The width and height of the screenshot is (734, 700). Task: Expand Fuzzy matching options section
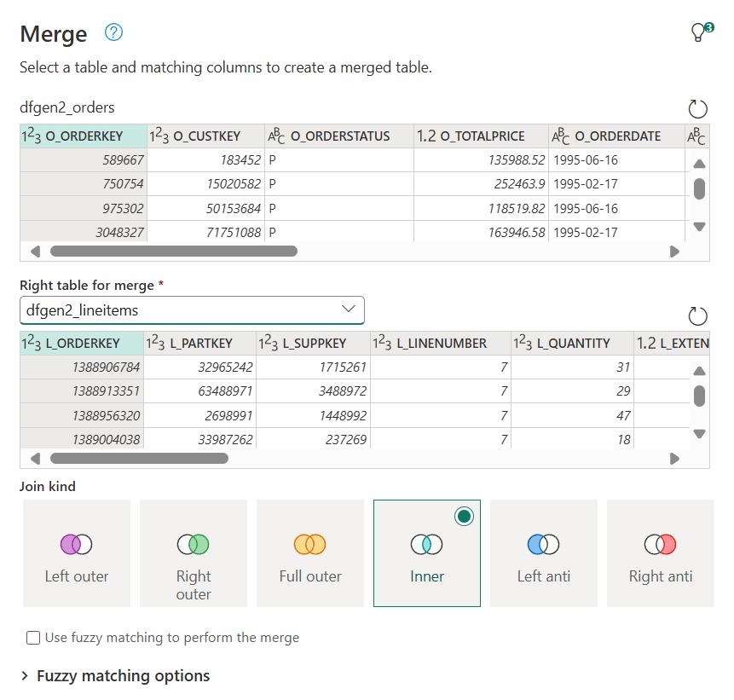(x=26, y=676)
